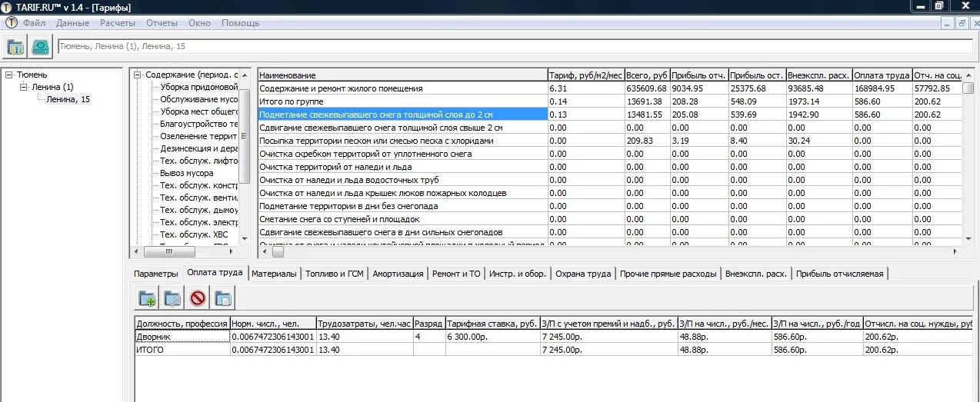Click the services tree horizontal scrollbar thumb
Image resolution: width=980 pixels, height=402 pixels.
click(169, 251)
